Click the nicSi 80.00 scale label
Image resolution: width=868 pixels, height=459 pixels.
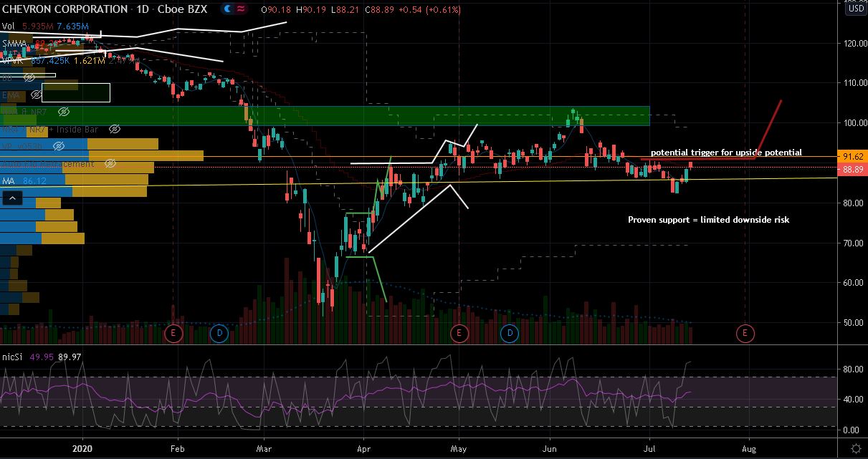click(x=855, y=370)
